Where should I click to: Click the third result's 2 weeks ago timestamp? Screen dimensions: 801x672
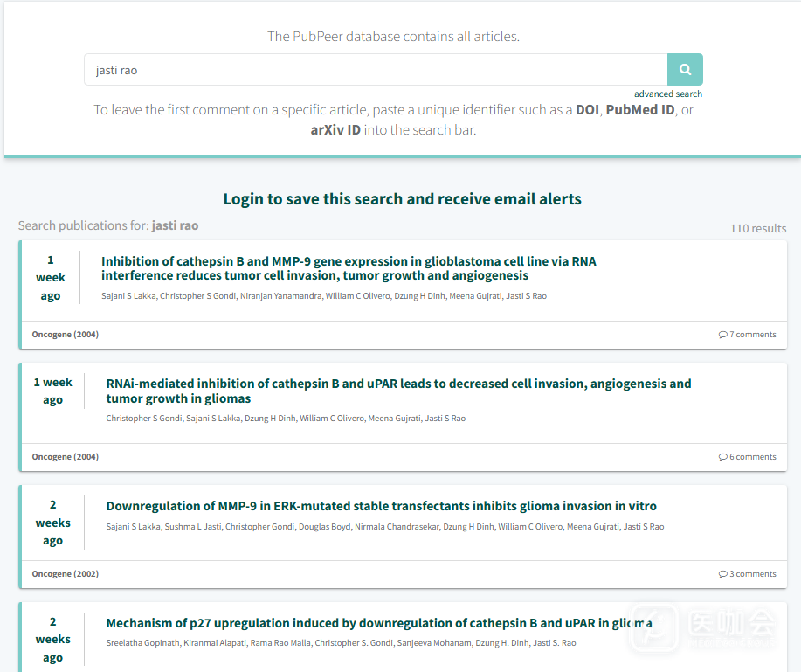(x=53, y=523)
